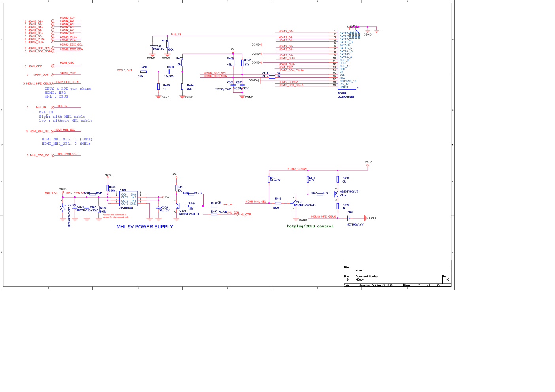
Task: Select the "N101" IC designator
Action: pos(123,190)
